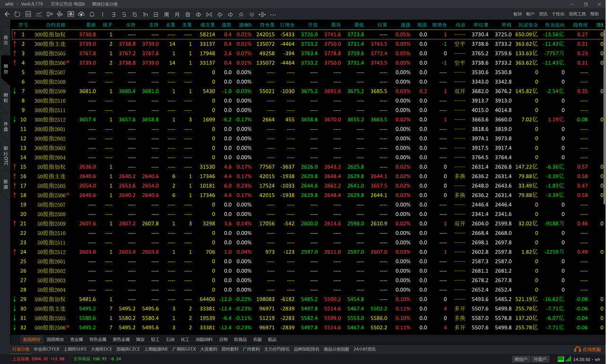Click the double up chevron icon
606x364 pixels.
click(x=241, y=14)
